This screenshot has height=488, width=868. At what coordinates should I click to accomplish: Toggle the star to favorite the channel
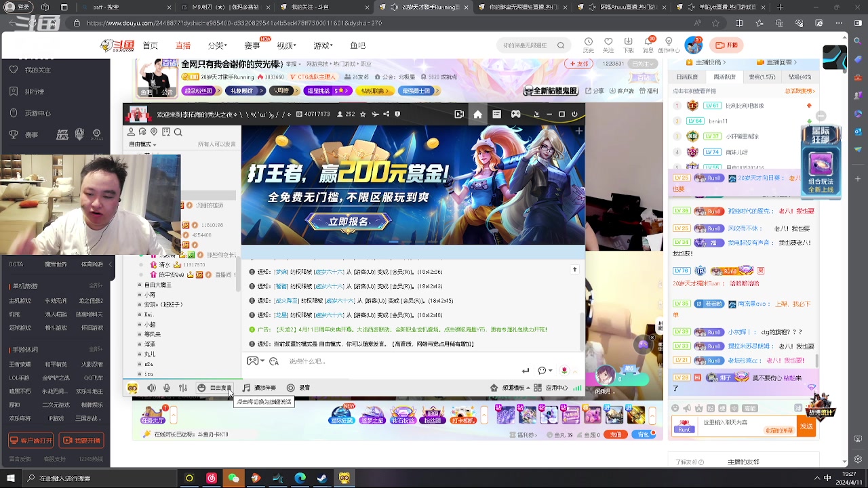point(362,113)
